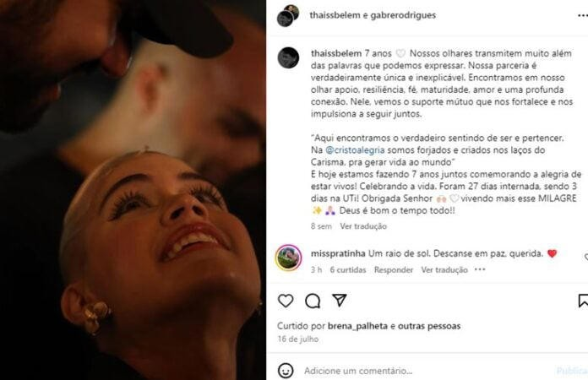Screen dimensions: 588x380
Task: Open comments with the speech bubble icon
Action: [x=313, y=301]
